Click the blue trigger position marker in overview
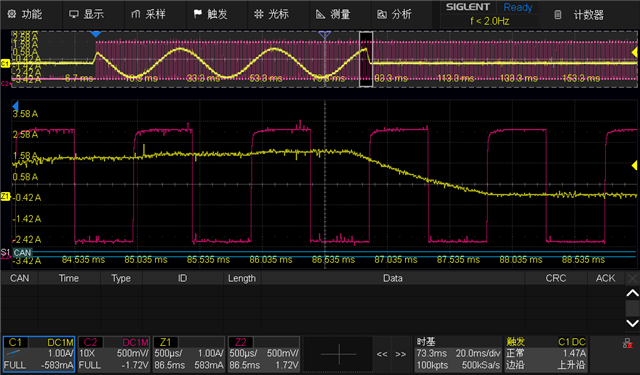Image resolution: width=640 pixels, height=375 pixels. point(96,34)
